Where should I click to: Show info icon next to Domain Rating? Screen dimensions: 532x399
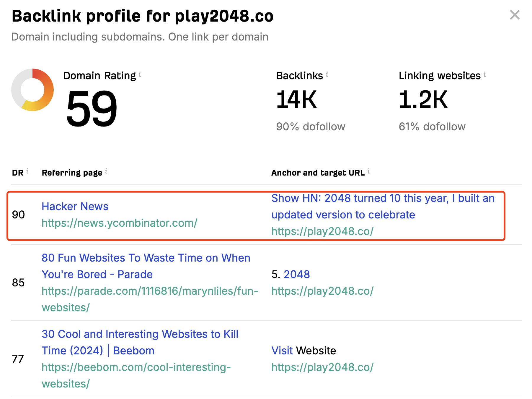[x=140, y=74]
